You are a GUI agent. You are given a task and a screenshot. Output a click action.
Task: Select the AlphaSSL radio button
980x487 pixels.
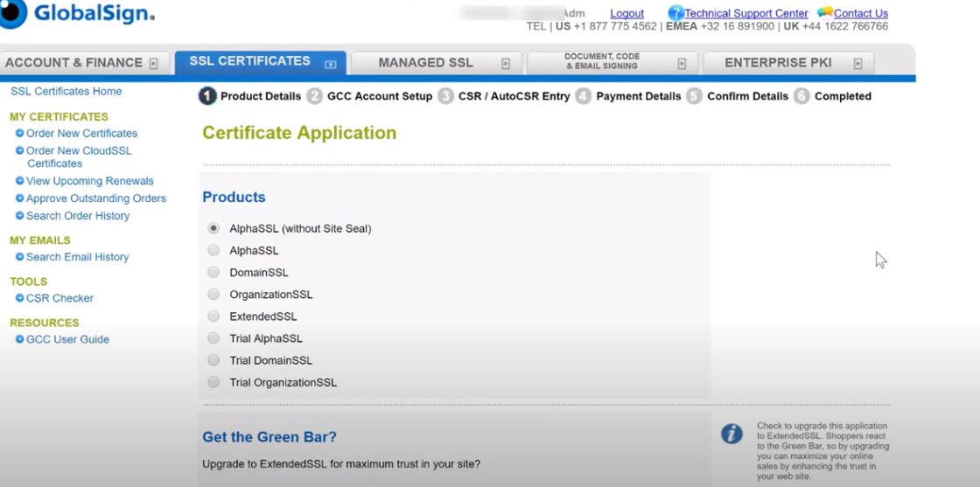213,250
